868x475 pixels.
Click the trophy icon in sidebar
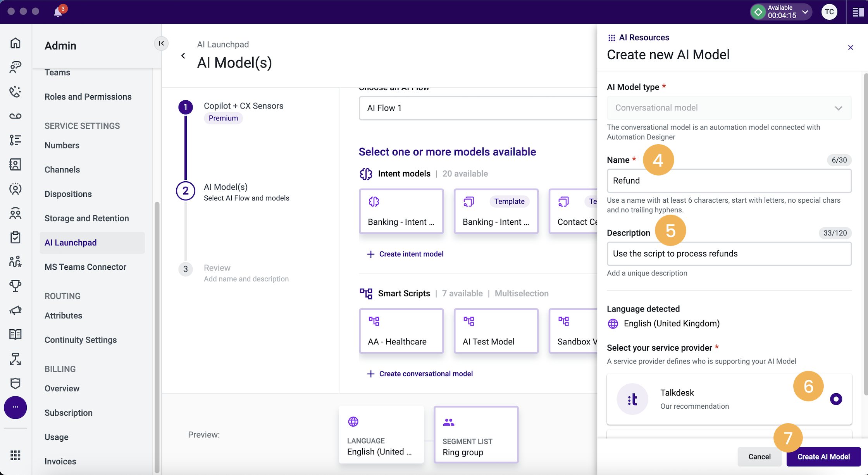point(15,286)
